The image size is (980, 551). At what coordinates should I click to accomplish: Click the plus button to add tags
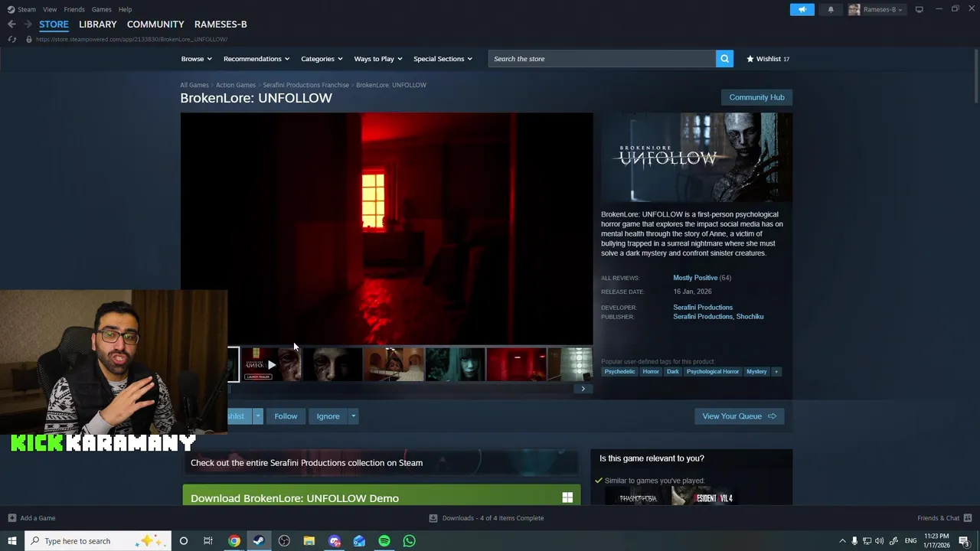tap(776, 371)
